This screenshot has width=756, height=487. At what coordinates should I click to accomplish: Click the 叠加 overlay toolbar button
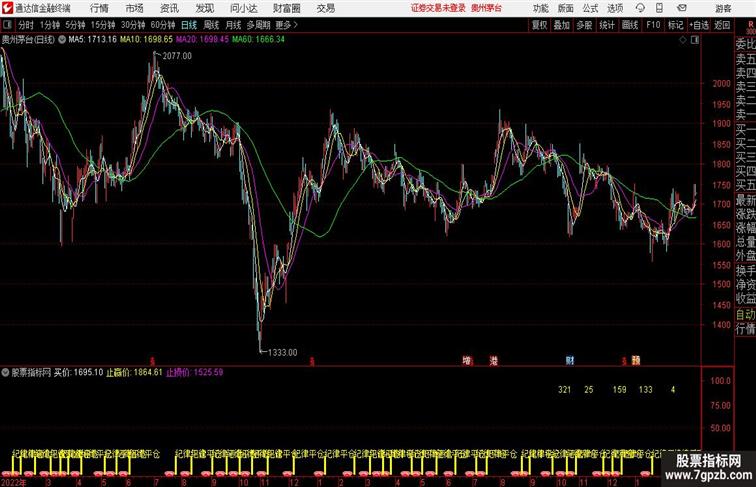click(x=562, y=25)
